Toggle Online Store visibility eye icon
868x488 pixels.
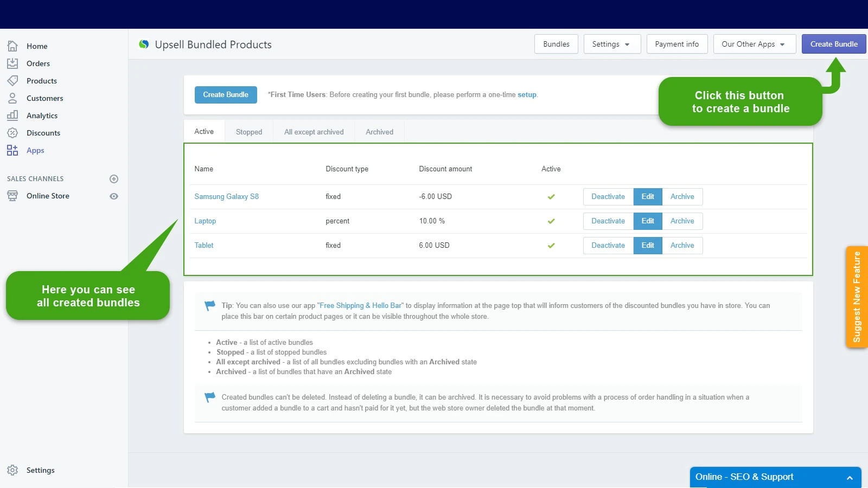click(113, 196)
